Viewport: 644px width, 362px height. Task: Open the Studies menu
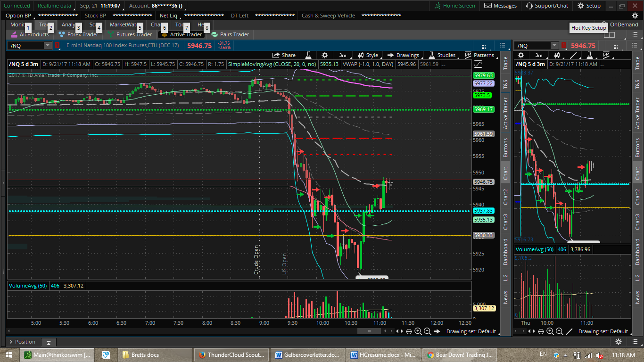point(442,55)
